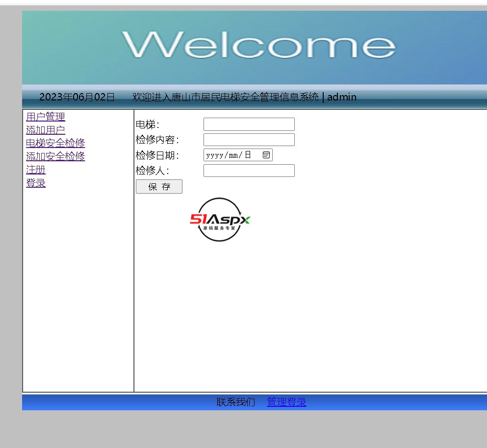This screenshot has height=448, width=487.
Task: Click the 注册 link
Action: pyautogui.click(x=36, y=170)
